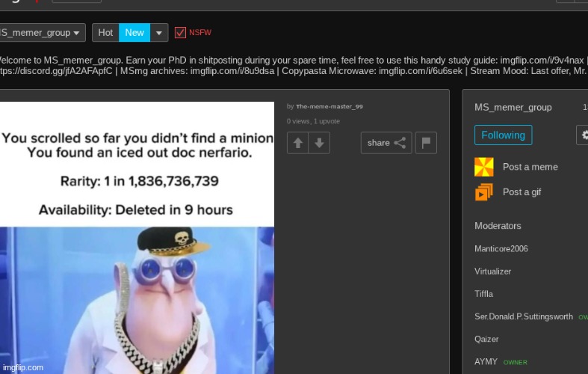Open owner AYMY profile

pyautogui.click(x=486, y=361)
